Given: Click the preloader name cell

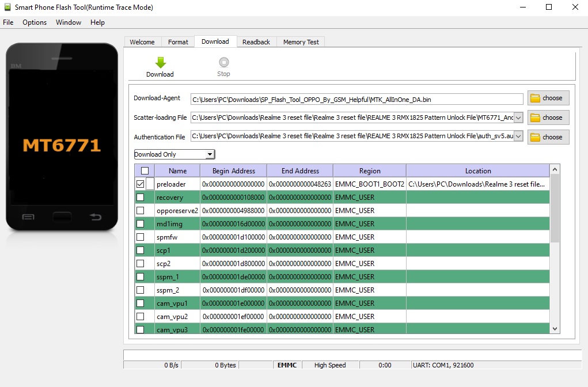Looking at the screenshot, I should (177, 184).
